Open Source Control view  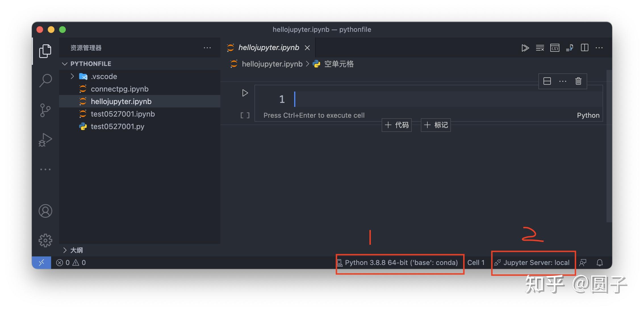(x=45, y=110)
